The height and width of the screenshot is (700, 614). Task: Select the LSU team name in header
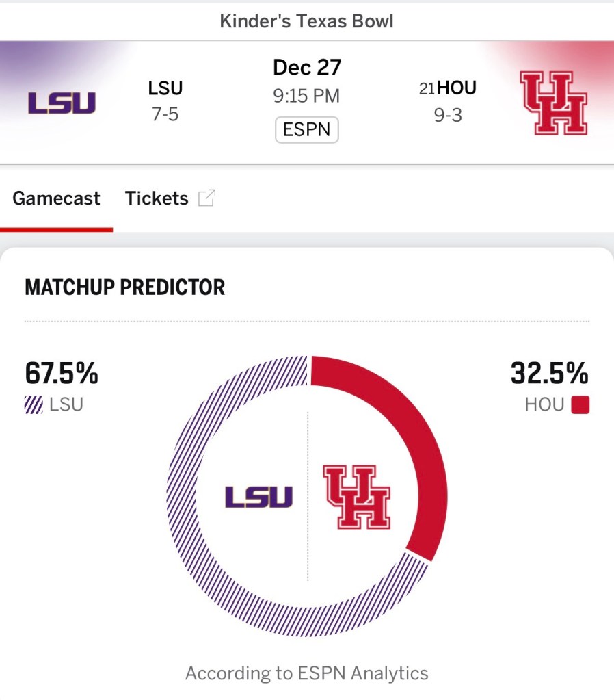point(165,88)
